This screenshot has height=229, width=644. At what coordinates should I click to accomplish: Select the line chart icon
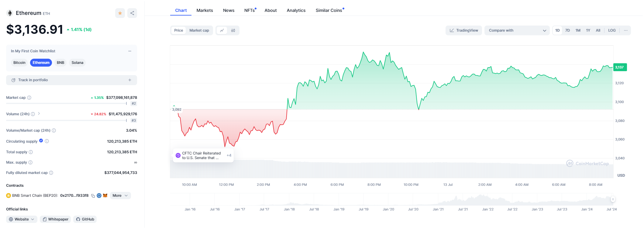pyautogui.click(x=222, y=30)
